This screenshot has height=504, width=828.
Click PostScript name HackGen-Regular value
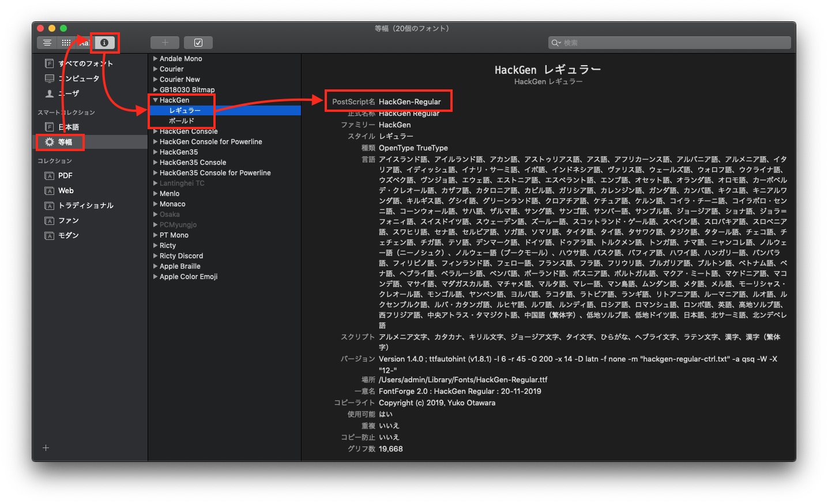[410, 101]
